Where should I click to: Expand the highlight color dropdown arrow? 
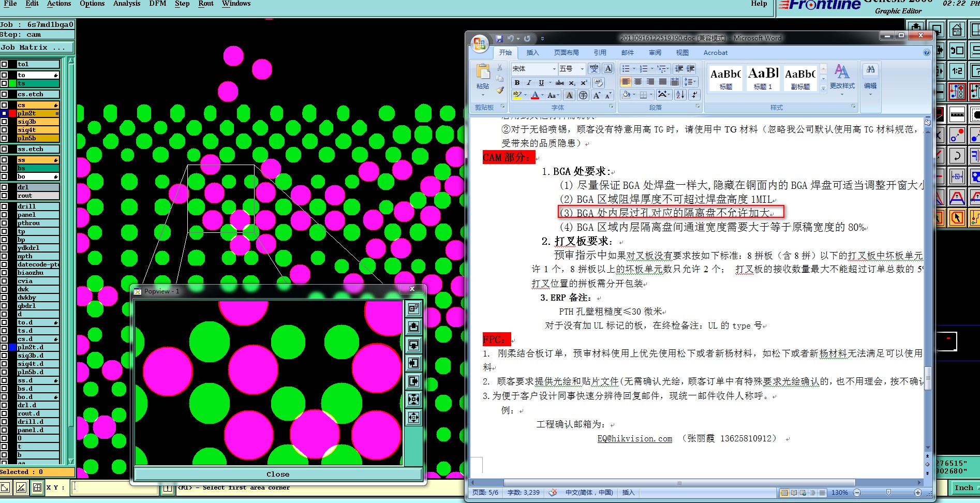pos(525,95)
